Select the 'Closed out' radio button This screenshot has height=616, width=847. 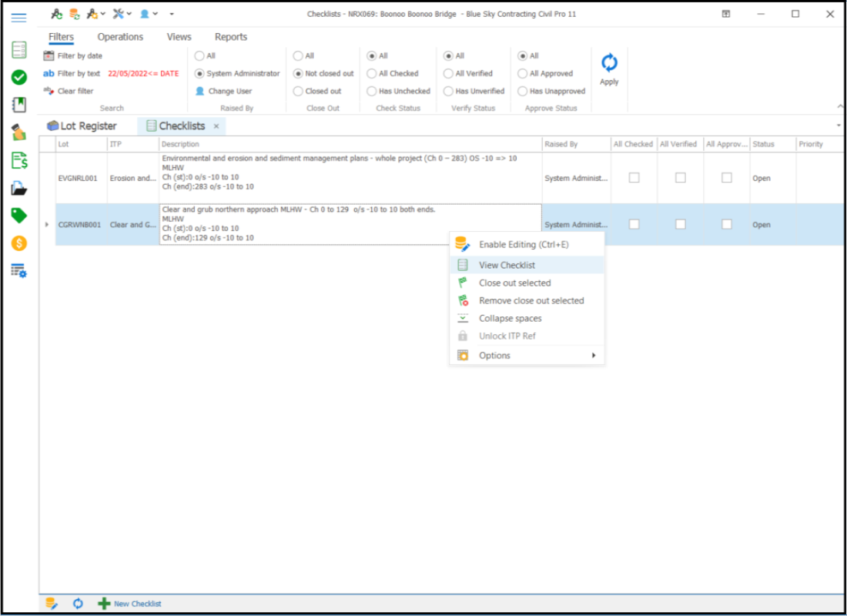tap(299, 91)
